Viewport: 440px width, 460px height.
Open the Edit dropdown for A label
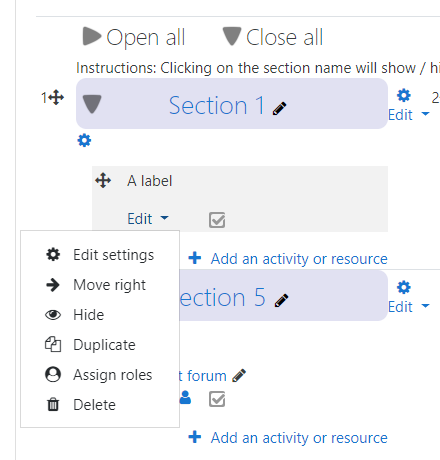[x=148, y=219]
